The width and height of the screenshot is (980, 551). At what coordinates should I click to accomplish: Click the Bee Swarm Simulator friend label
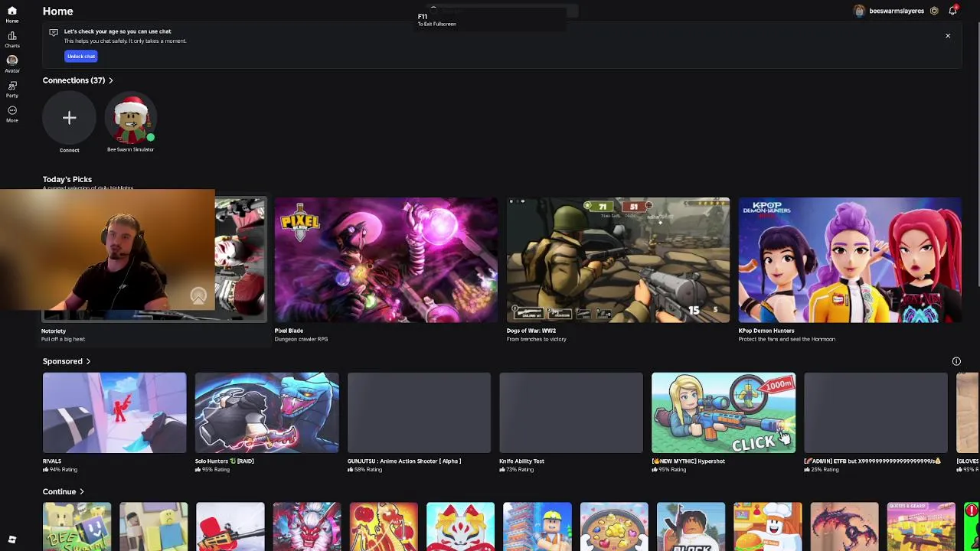point(131,149)
